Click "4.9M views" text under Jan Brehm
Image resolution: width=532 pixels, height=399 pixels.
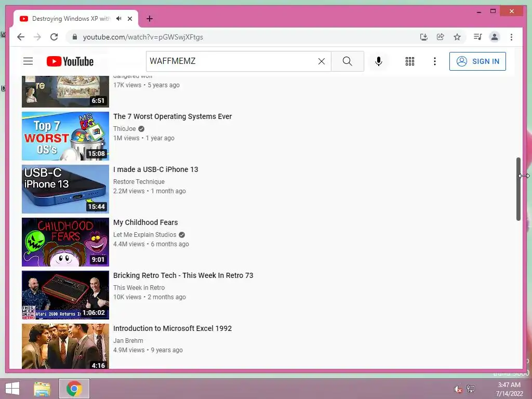(129, 350)
